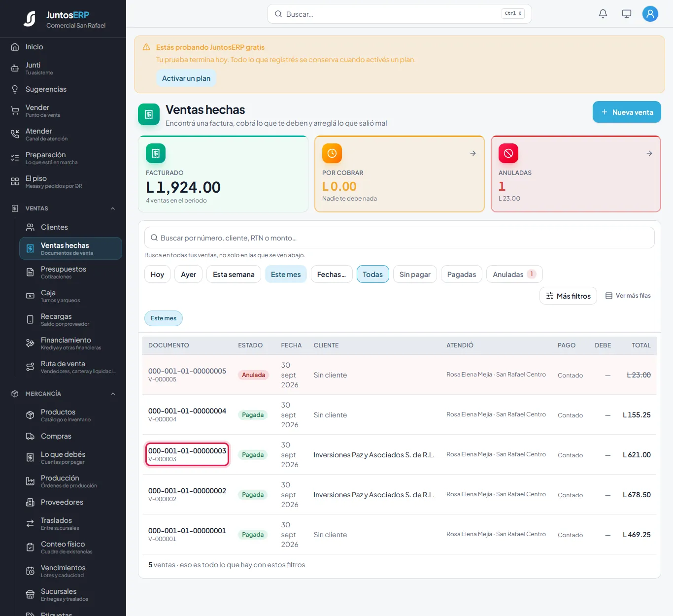Open Caja turnos y arqueos
The width and height of the screenshot is (673, 616).
pos(70,296)
